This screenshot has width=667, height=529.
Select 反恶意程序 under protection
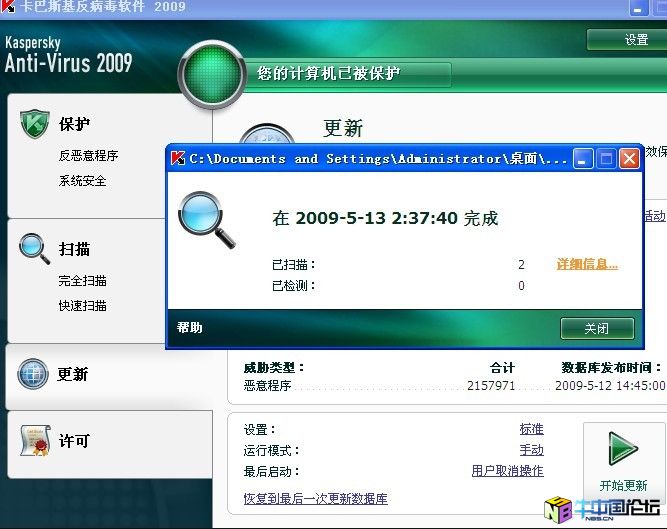pos(88,156)
